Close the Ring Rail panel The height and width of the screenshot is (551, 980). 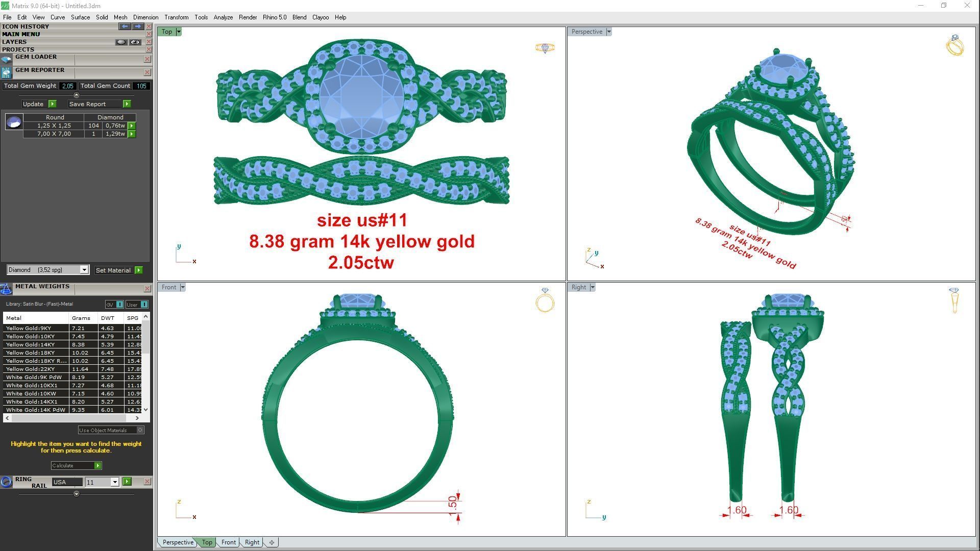tap(147, 482)
